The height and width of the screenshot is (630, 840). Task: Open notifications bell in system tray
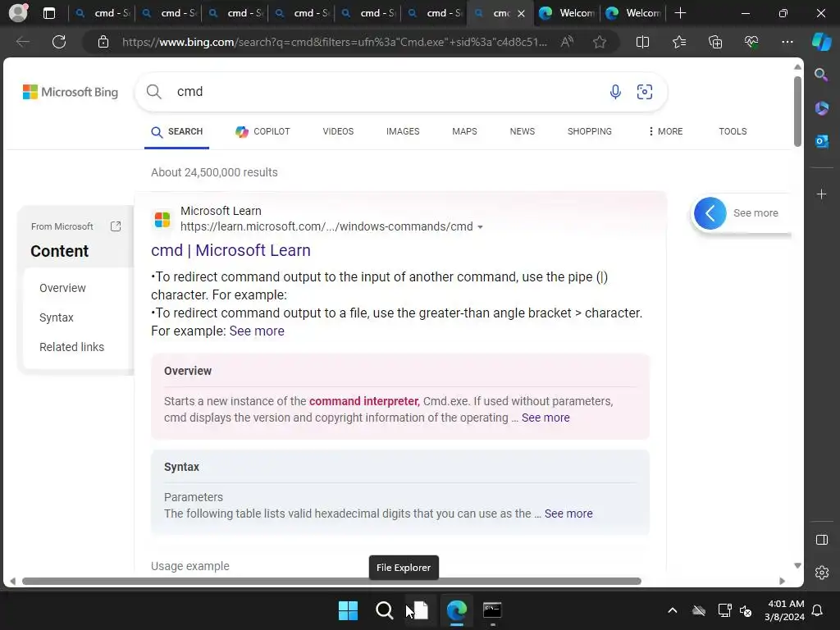pyautogui.click(x=817, y=610)
